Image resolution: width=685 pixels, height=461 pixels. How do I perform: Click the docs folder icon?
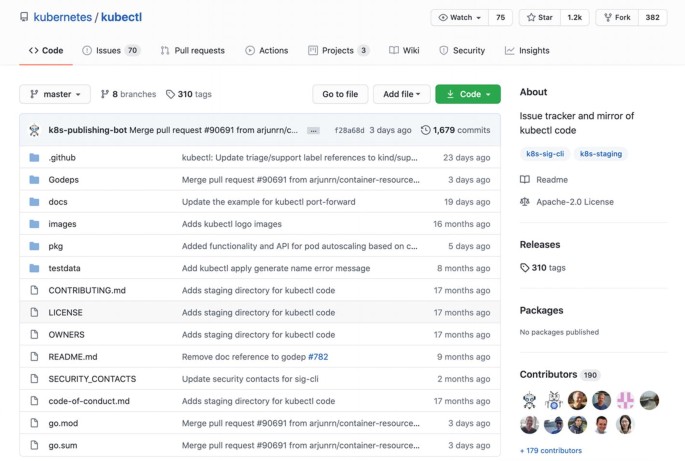pos(34,202)
